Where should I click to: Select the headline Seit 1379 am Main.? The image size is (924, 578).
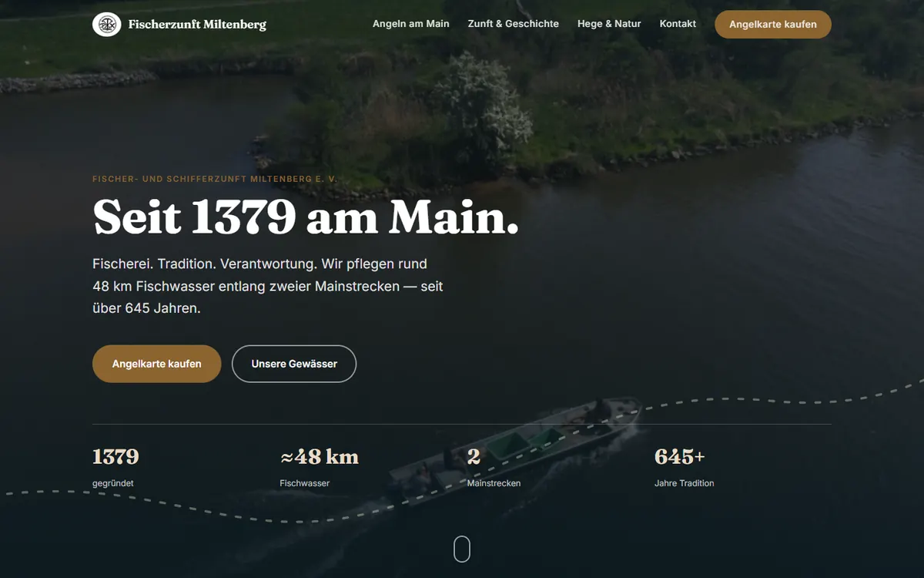point(306,217)
